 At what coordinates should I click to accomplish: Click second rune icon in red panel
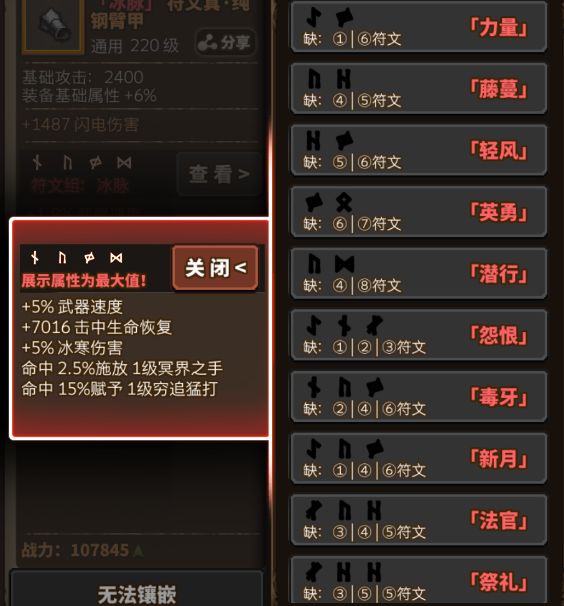[62, 258]
